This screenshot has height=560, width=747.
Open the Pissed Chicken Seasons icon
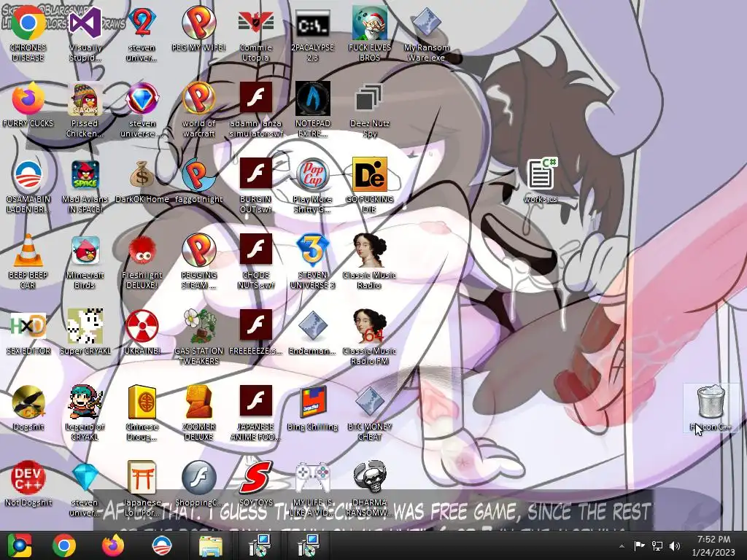tap(85, 111)
